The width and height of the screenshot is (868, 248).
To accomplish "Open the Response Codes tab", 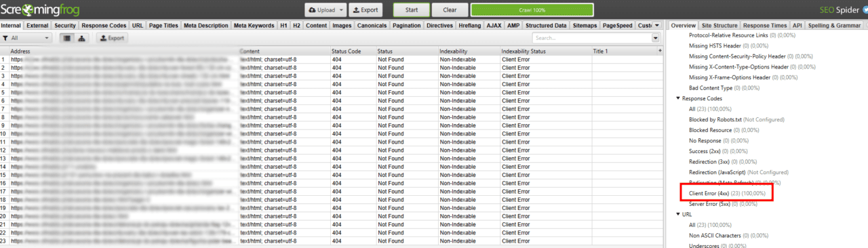I will click(104, 25).
